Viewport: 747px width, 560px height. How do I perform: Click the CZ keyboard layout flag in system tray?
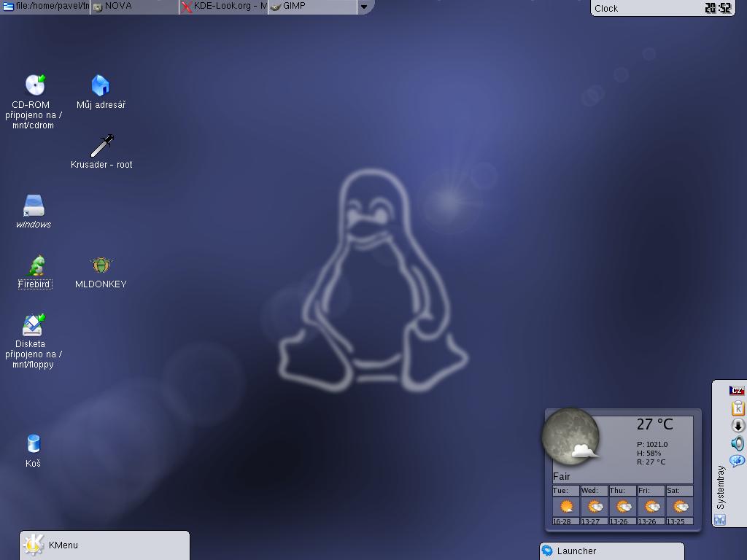click(737, 391)
